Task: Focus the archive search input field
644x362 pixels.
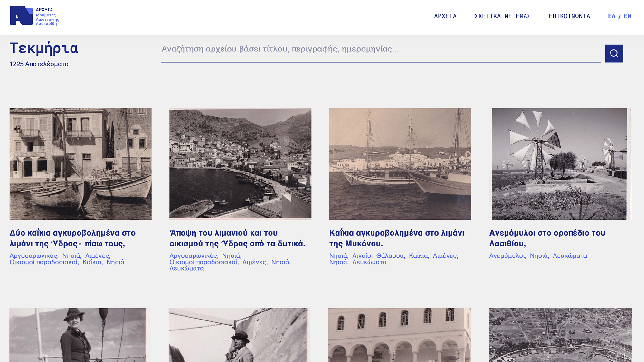Action: pyautogui.click(x=380, y=49)
